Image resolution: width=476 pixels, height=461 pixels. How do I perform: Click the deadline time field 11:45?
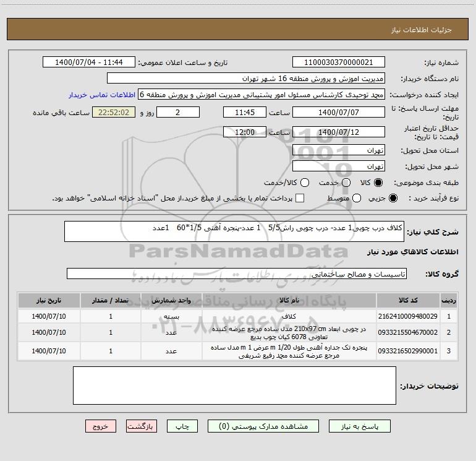click(245, 112)
